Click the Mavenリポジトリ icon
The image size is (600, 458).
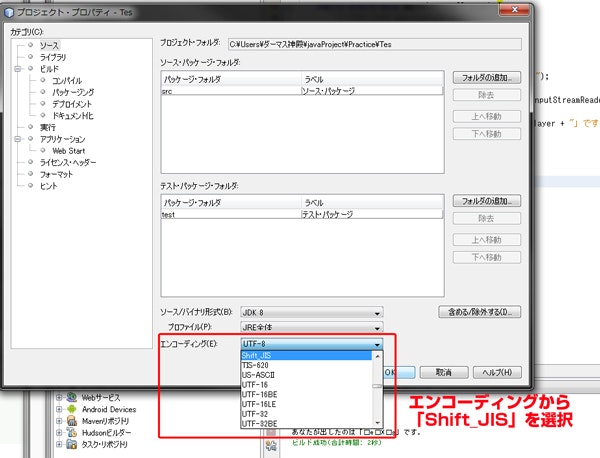(x=72, y=421)
